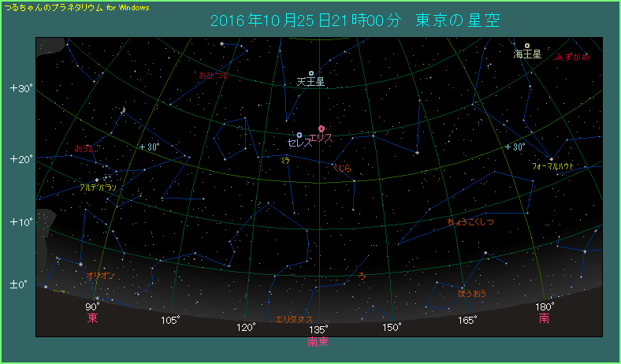
Task: Click the Pleiades cluster above おうし
Action: (x=124, y=110)
